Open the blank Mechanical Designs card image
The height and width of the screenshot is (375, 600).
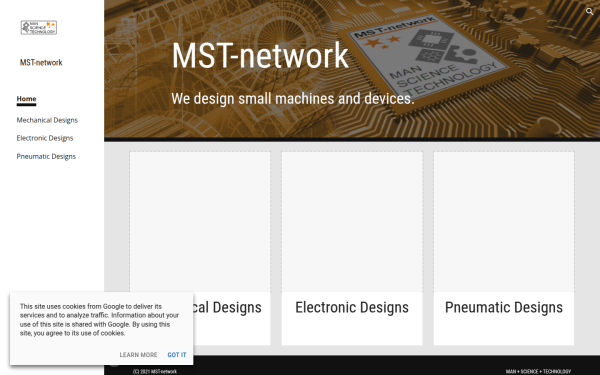(x=200, y=222)
